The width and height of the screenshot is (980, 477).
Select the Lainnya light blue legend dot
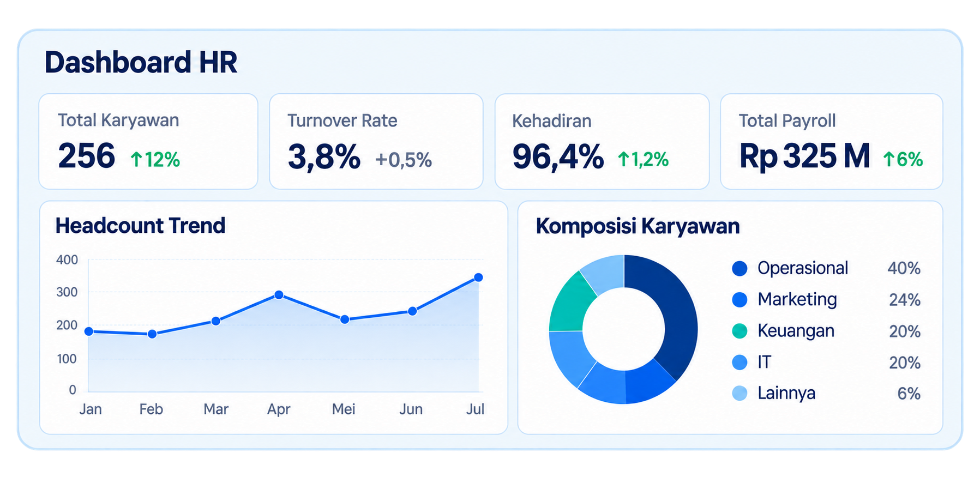tap(739, 394)
